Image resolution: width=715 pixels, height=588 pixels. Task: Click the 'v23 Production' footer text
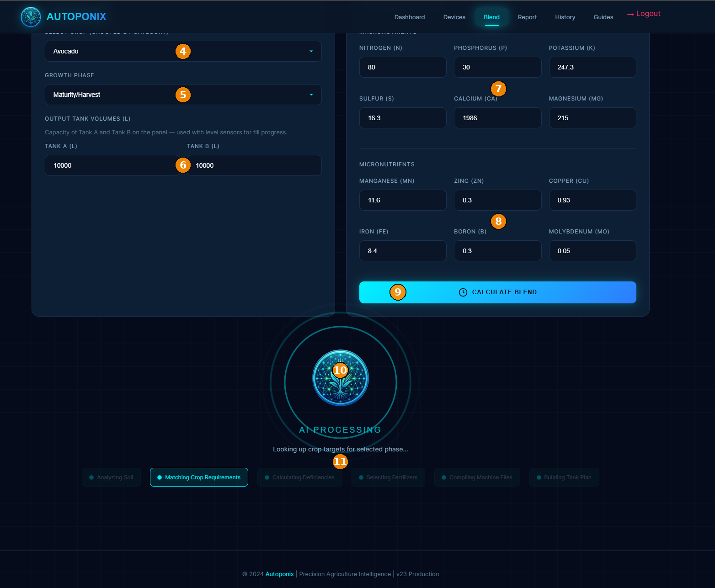[417, 574]
